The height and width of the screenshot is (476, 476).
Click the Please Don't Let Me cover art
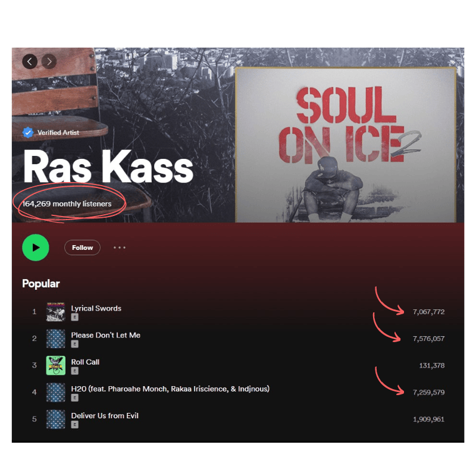click(x=56, y=339)
